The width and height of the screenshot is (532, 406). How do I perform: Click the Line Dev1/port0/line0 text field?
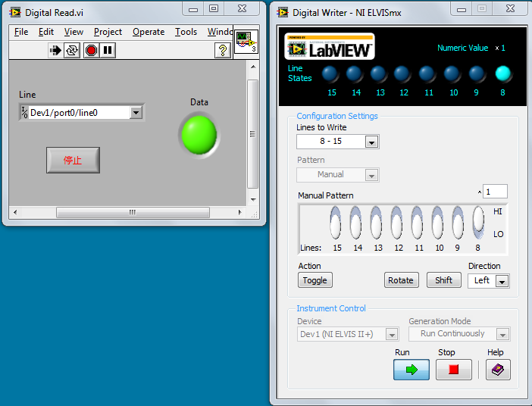[80, 113]
